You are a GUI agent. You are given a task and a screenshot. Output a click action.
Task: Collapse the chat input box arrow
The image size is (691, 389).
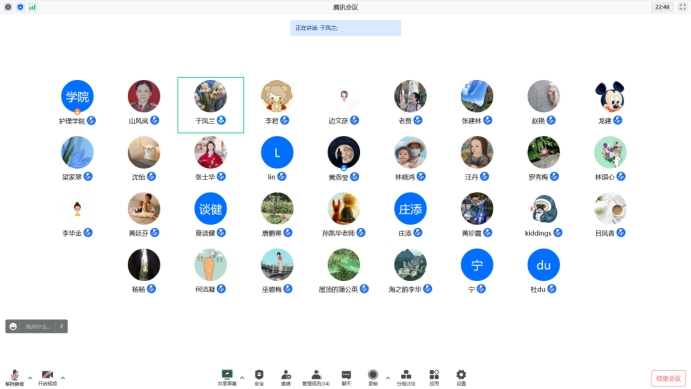pyautogui.click(x=62, y=326)
